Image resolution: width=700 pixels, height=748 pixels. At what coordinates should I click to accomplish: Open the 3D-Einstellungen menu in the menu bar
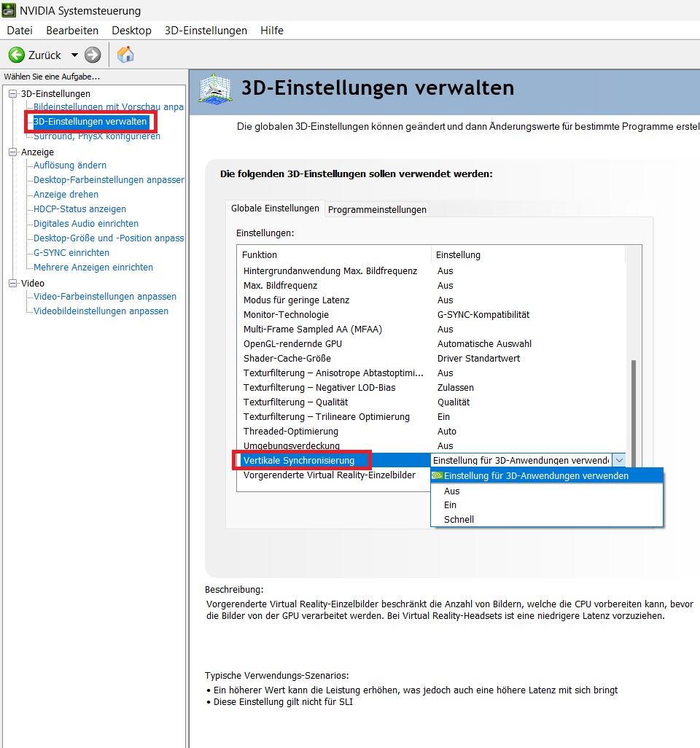[206, 31]
